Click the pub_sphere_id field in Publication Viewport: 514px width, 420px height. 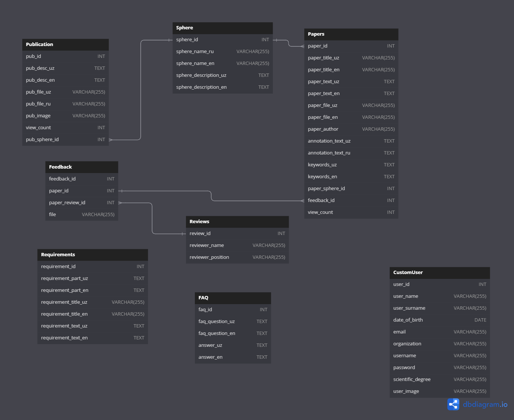pos(65,140)
